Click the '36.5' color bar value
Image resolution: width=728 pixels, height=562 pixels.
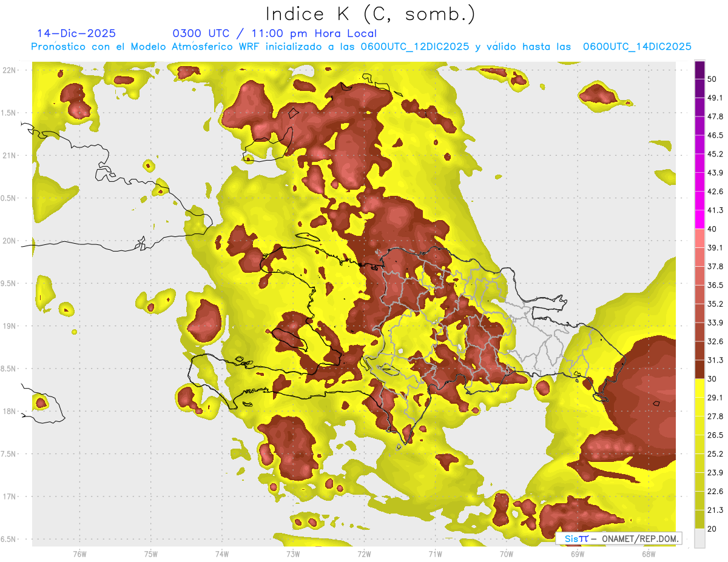pyautogui.click(x=715, y=285)
